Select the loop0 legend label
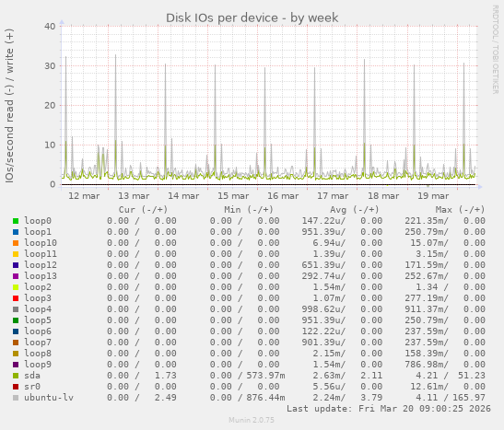The width and height of the screenshot is (504, 430). tap(38, 221)
